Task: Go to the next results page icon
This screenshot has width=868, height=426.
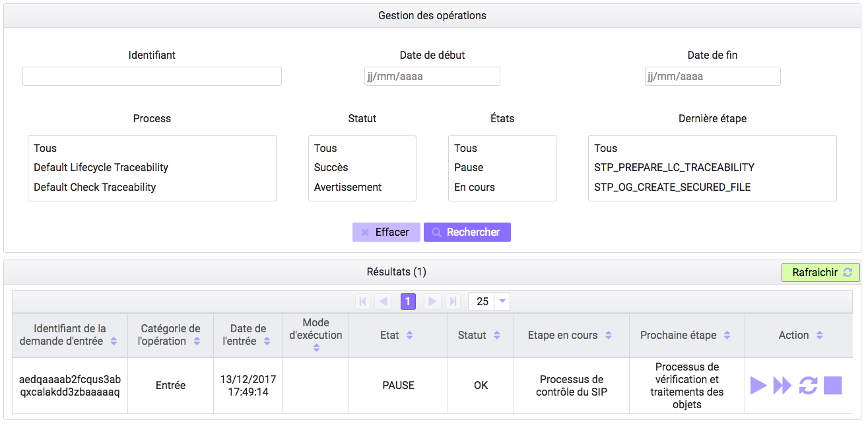Action: click(x=432, y=302)
